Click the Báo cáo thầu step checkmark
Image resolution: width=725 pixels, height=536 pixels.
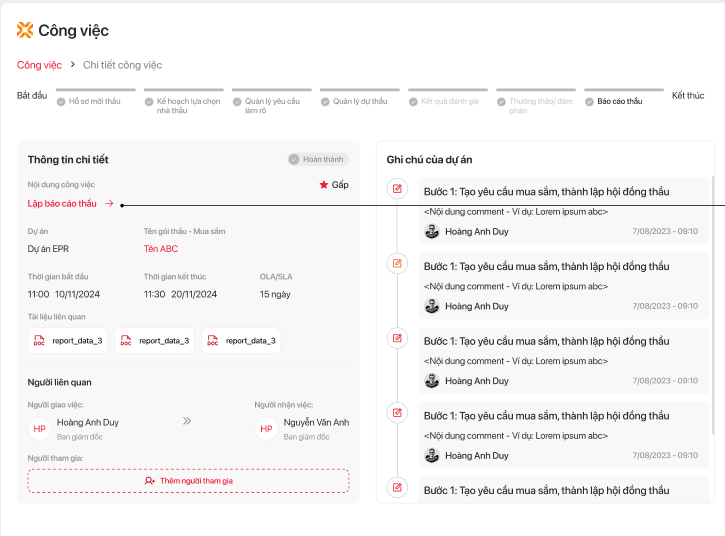[x=590, y=101]
